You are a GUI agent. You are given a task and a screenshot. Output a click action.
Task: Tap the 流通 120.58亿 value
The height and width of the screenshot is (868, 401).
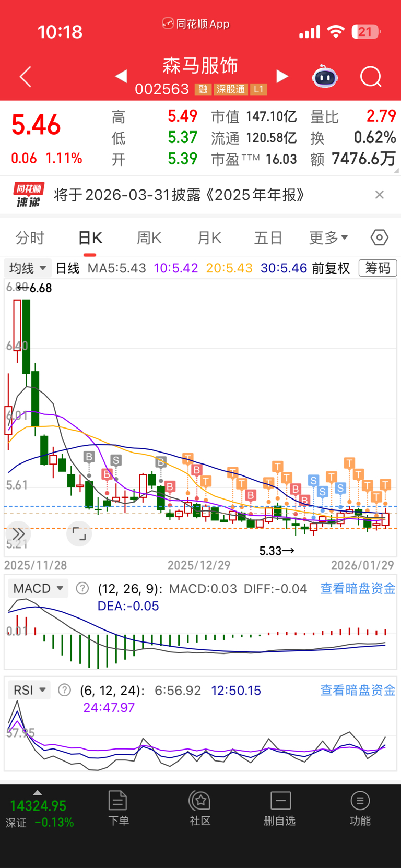254,138
